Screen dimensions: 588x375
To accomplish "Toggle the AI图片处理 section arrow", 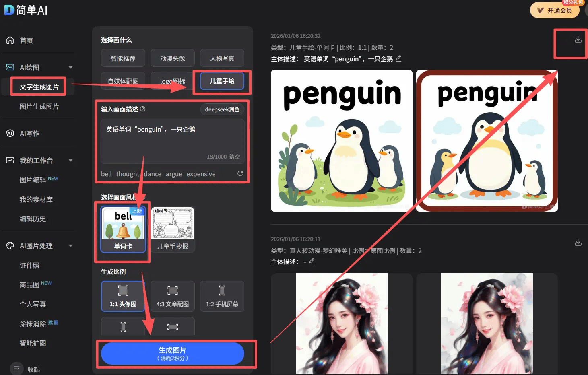I will point(71,245).
